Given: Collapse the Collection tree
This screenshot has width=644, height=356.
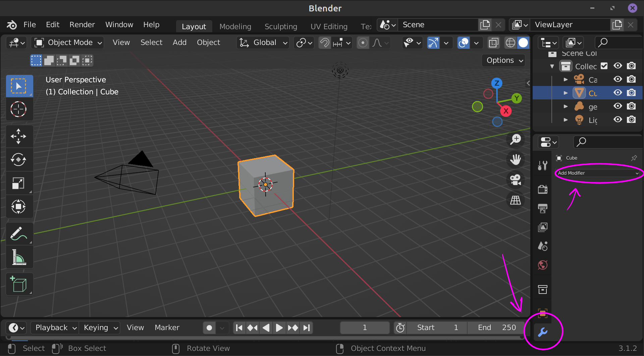Looking at the screenshot, I should [552, 66].
